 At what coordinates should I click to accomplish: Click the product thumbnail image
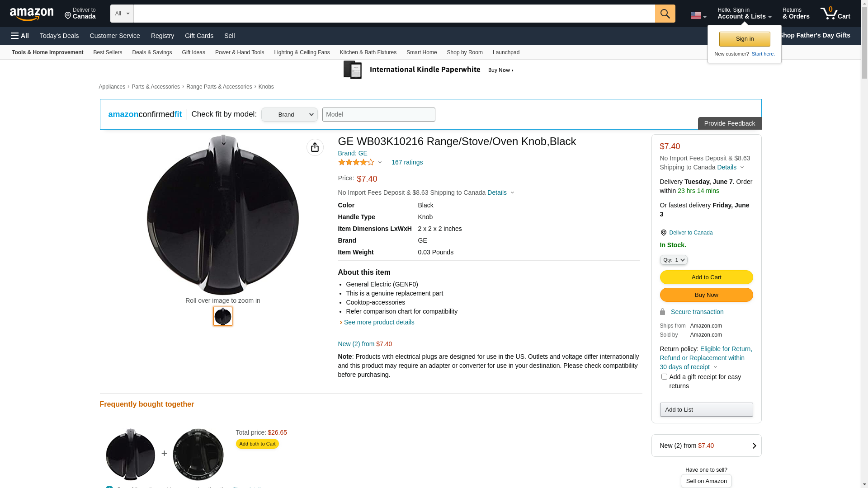tap(223, 316)
